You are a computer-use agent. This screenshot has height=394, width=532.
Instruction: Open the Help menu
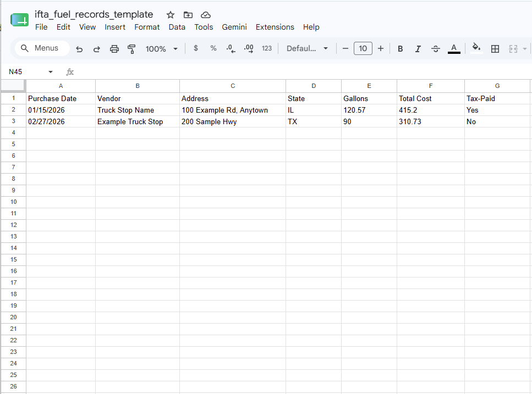311,27
